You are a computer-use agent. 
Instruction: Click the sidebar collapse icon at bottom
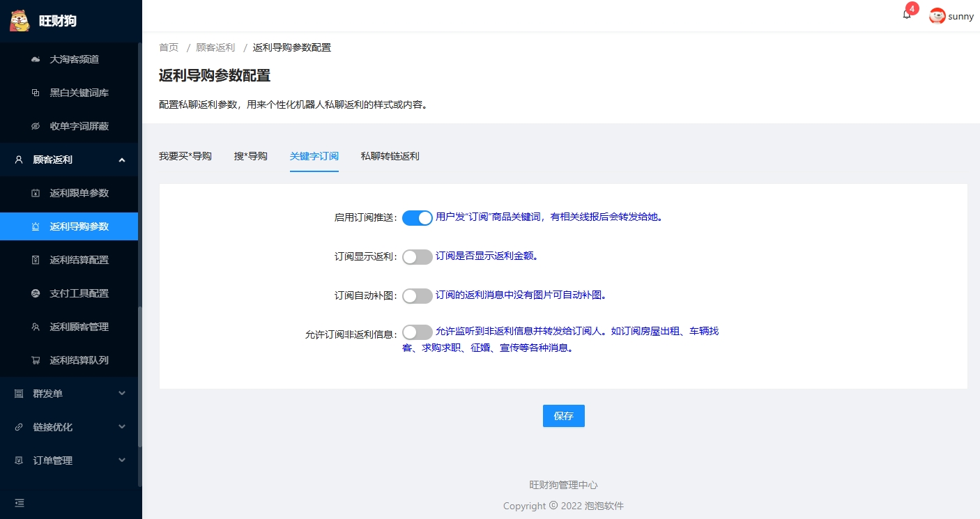(20, 502)
